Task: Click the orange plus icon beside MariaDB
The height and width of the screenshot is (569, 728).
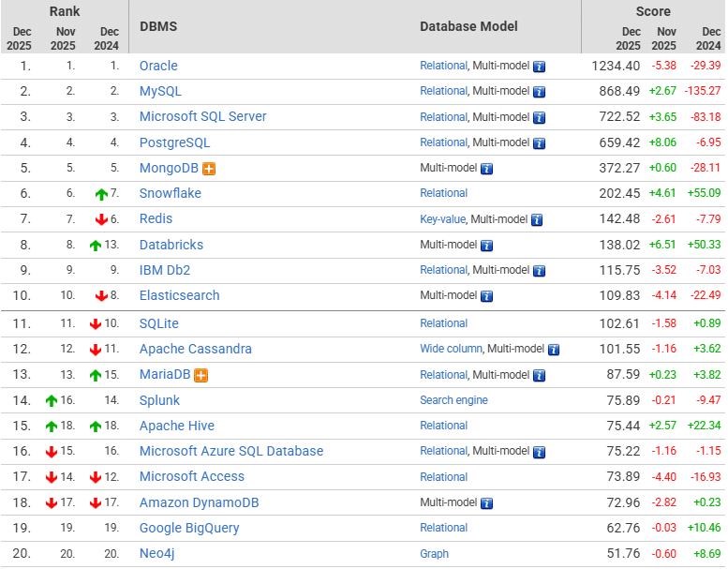Action: 201,375
